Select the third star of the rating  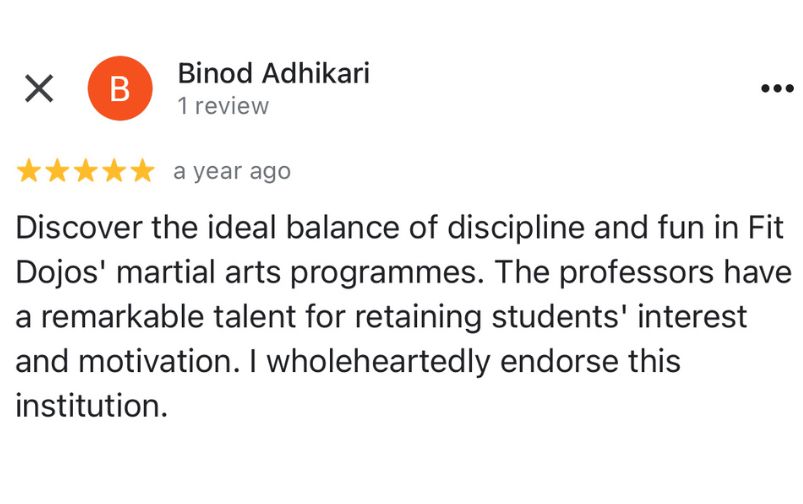click(x=86, y=172)
